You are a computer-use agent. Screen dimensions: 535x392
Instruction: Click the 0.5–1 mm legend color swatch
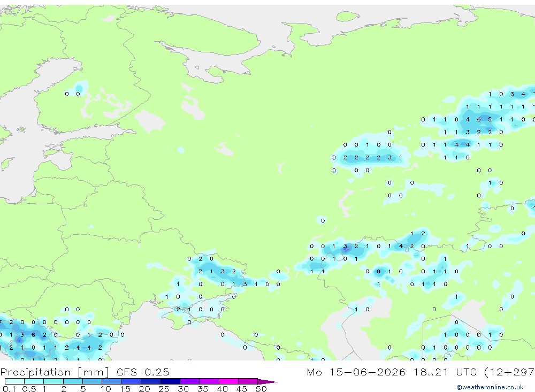coord(34,381)
